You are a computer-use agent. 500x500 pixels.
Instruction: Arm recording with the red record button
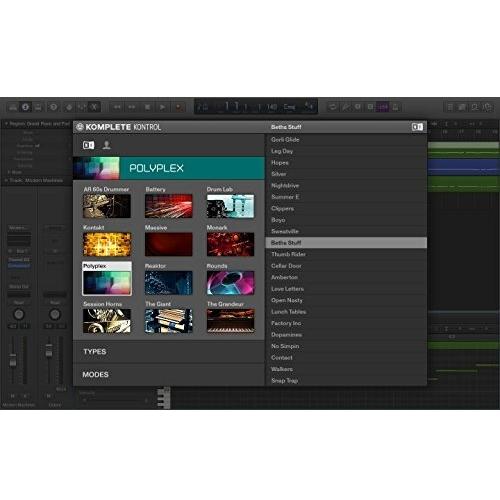(179, 107)
